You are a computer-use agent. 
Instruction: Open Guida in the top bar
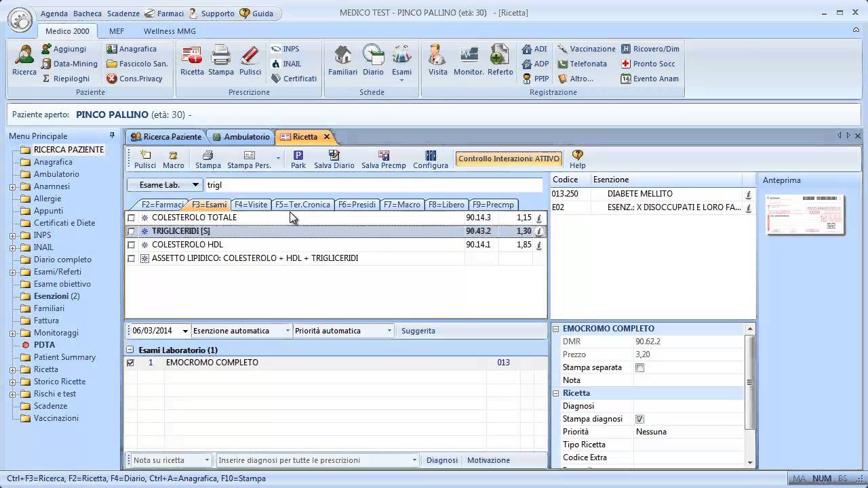(257, 14)
